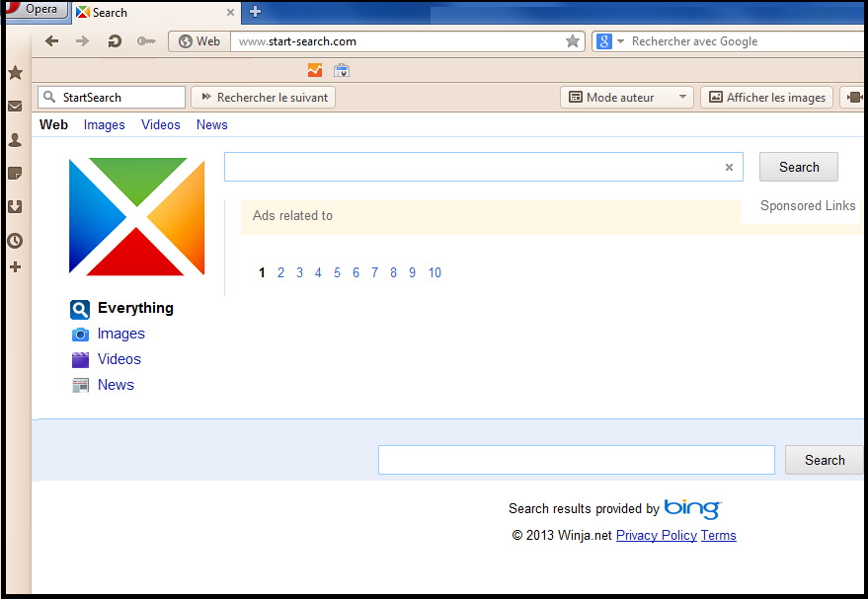Click the News newspaper icon
Viewport: 868px width, 599px height.
80,385
